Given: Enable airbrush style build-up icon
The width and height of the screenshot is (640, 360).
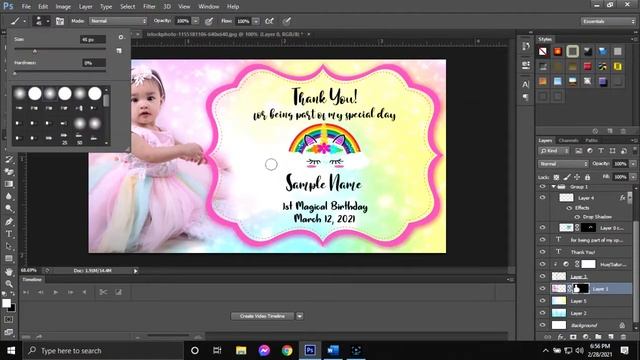Looking at the screenshot, I should (x=269, y=21).
